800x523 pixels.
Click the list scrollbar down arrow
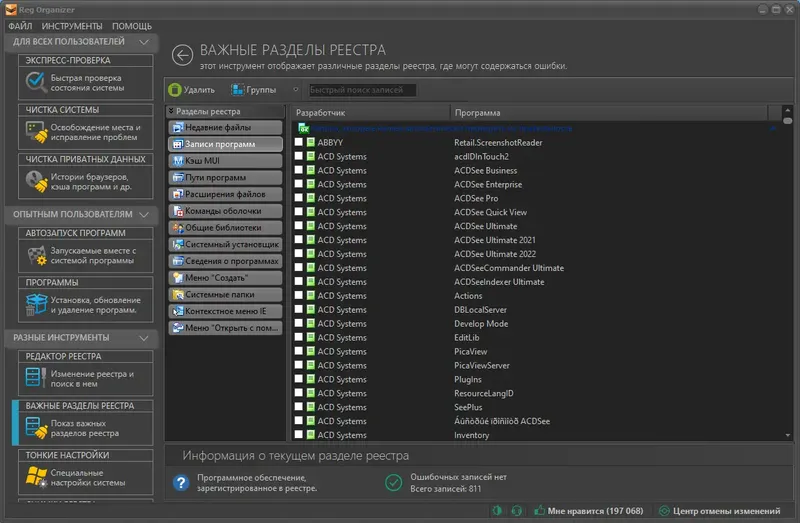point(788,435)
